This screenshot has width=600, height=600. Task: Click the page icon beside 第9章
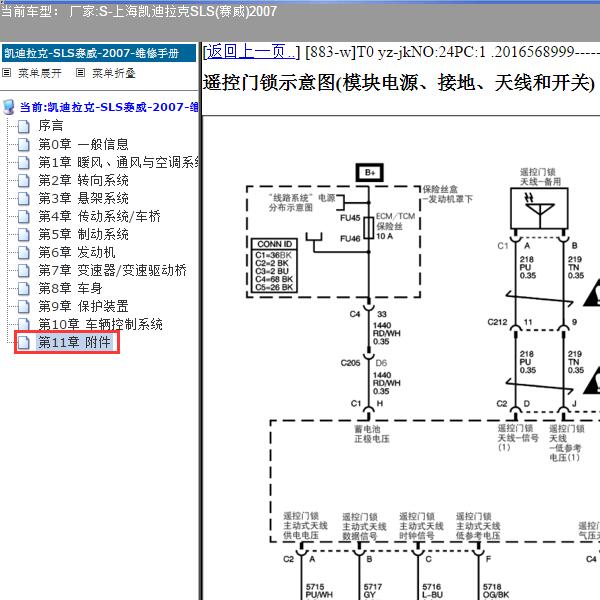(24, 306)
